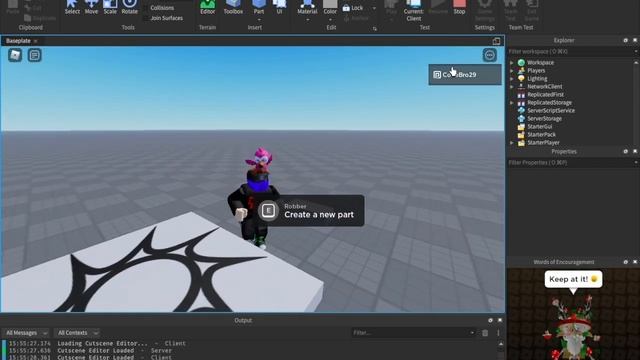Click the Keep at it! speech bubble
640x360 pixels.
(x=573, y=279)
